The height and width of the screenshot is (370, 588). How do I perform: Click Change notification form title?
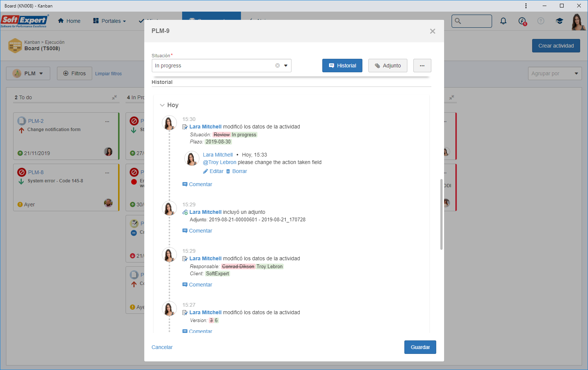(x=54, y=130)
